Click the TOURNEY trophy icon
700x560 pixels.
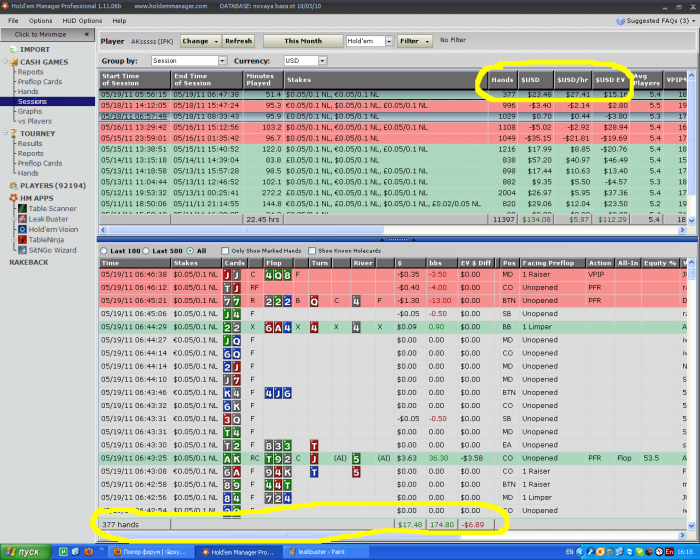13,134
